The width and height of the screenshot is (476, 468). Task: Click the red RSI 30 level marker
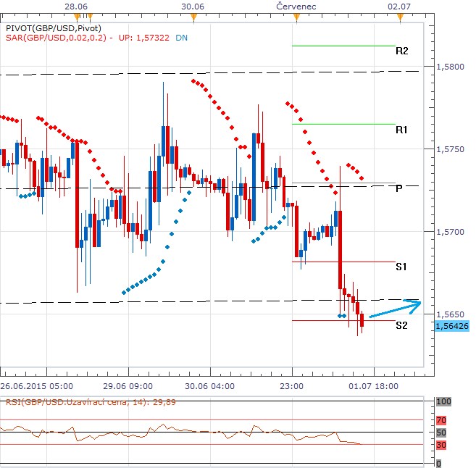[441, 445]
